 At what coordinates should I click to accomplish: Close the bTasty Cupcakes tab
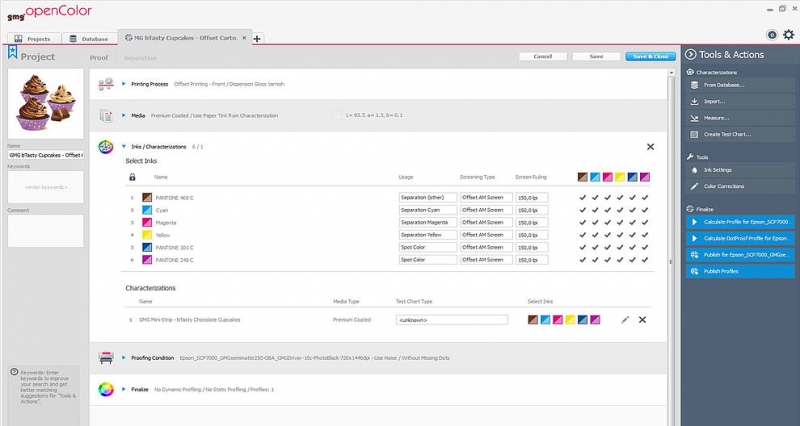(x=244, y=38)
